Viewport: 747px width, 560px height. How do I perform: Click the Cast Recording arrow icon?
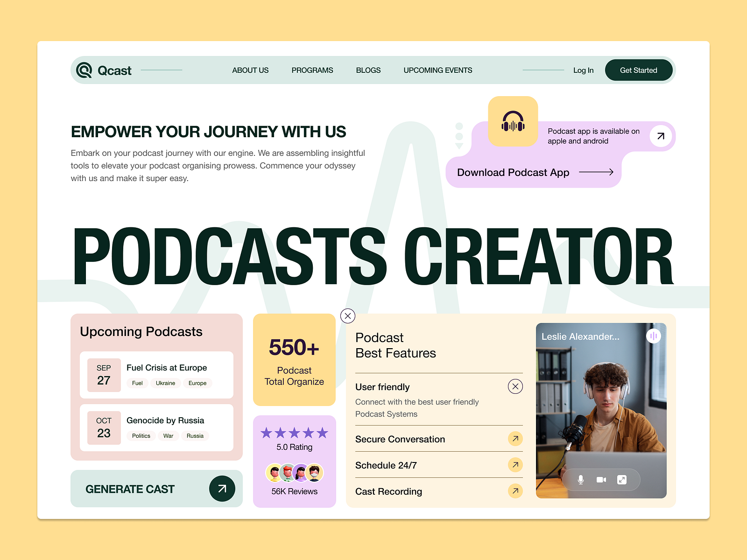pos(515,491)
